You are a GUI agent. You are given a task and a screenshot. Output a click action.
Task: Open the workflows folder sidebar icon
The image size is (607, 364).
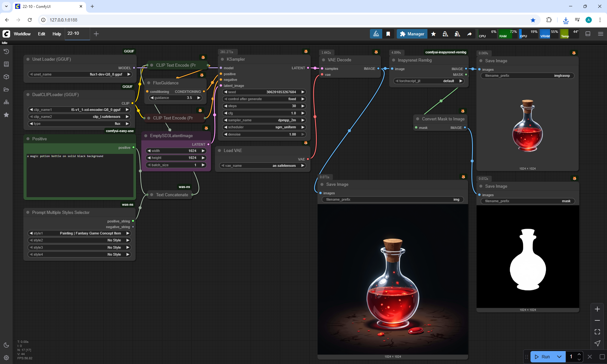click(6, 89)
